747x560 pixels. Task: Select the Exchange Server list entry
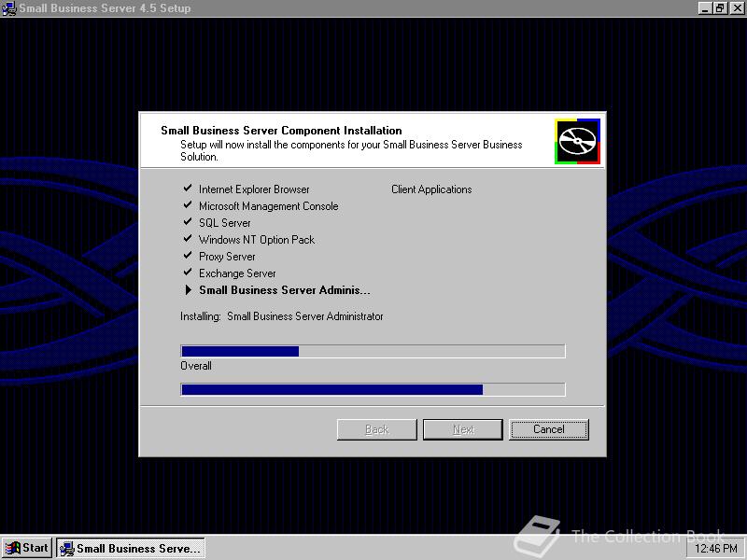click(237, 273)
